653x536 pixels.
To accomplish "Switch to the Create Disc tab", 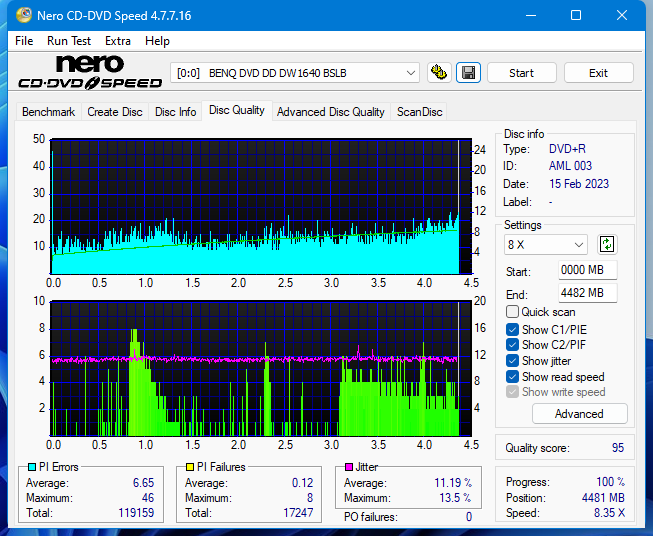I will [x=115, y=112].
